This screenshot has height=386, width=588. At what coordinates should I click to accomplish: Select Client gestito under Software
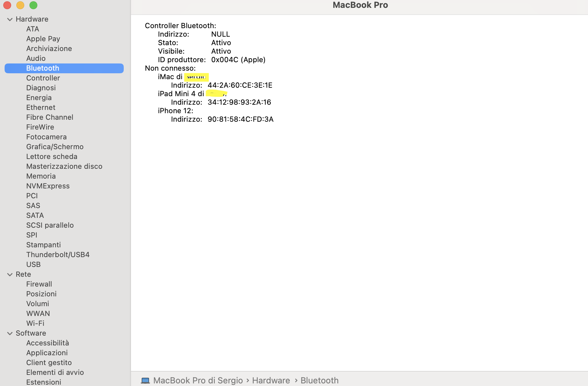tap(49, 363)
